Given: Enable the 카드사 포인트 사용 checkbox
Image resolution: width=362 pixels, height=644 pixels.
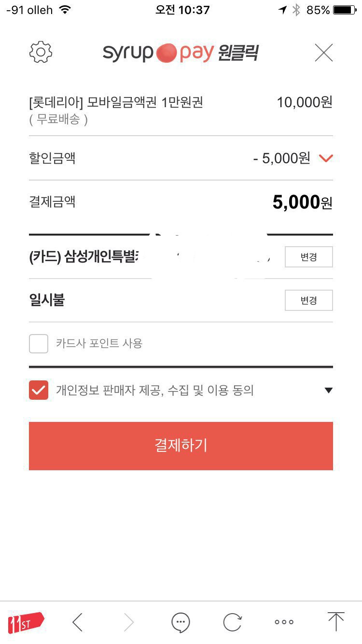Looking at the screenshot, I should pos(39,344).
